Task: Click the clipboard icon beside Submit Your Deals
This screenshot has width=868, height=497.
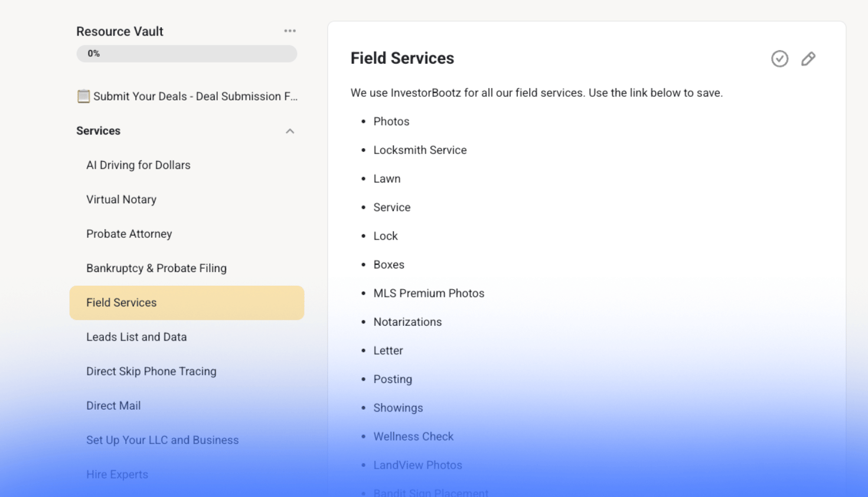Action: [x=83, y=96]
